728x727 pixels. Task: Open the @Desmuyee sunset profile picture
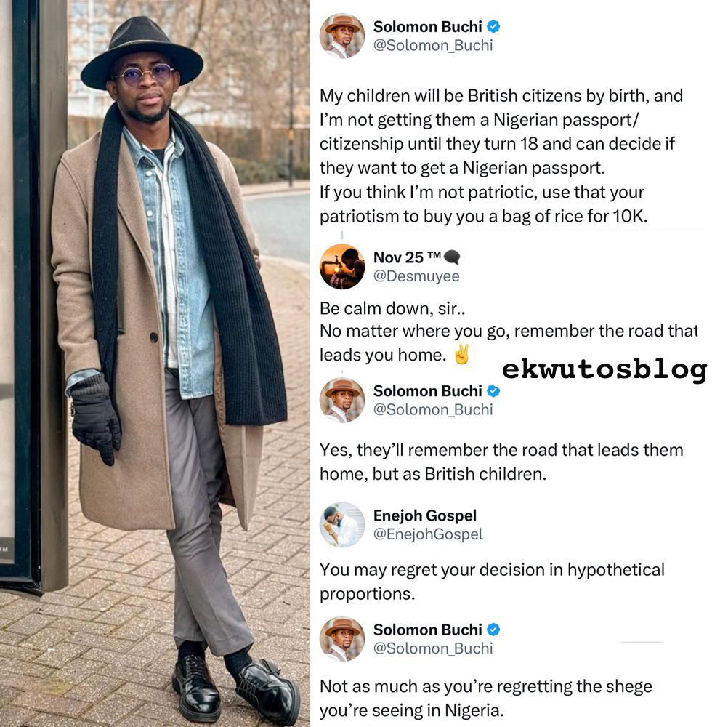pos(342,267)
